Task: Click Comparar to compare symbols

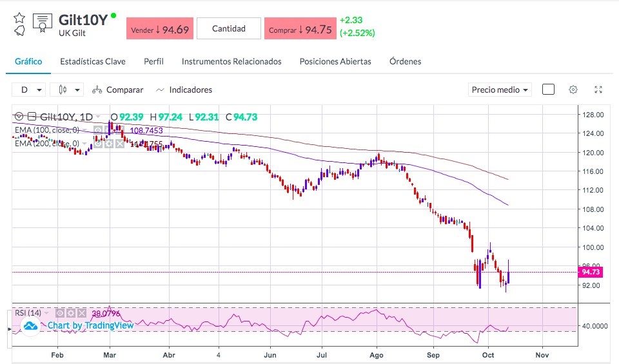Action: coord(117,90)
